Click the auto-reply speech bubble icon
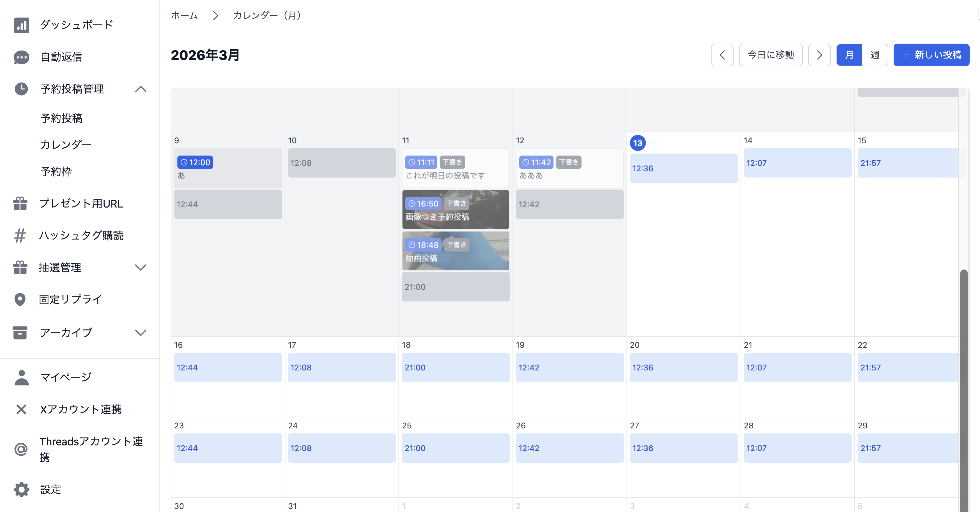 pos(21,57)
